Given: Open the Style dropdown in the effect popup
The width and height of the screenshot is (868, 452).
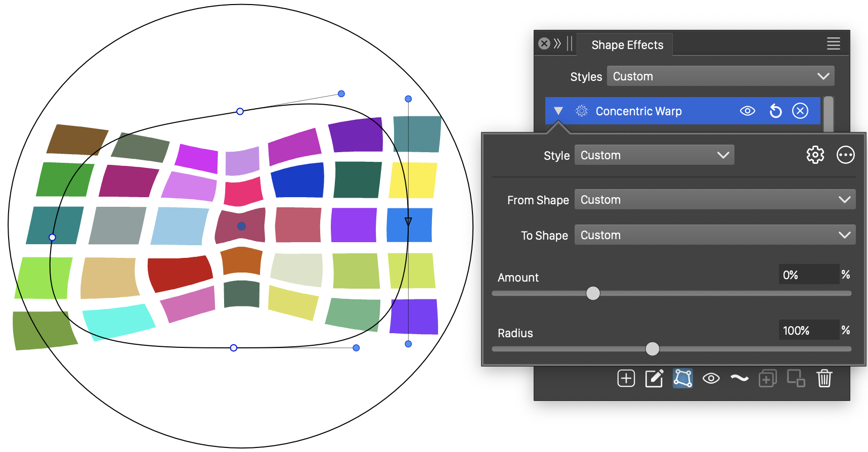Looking at the screenshot, I should click(x=654, y=155).
